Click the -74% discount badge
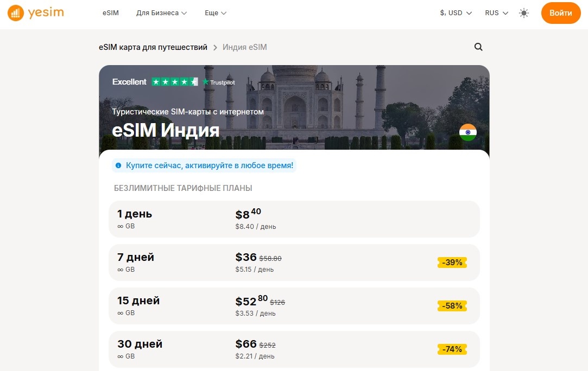Screen dimensions: 588x371 coord(452,349)
